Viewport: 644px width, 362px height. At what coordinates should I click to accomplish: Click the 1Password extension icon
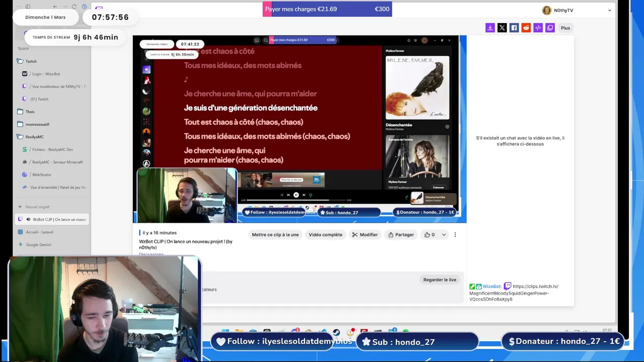[84, 7]
